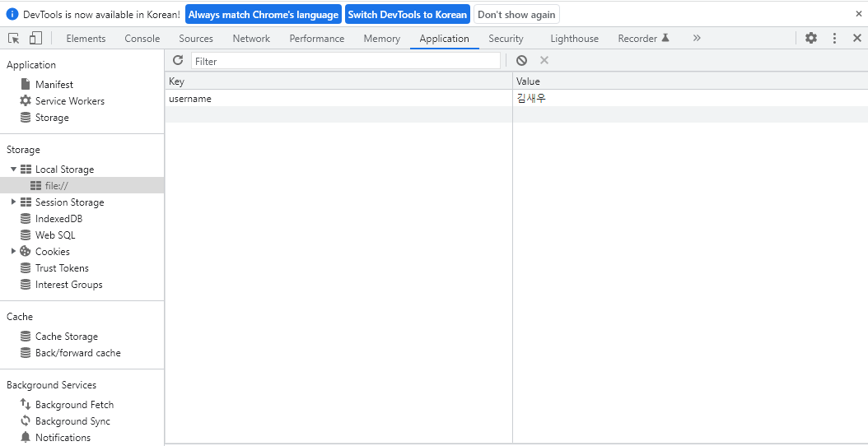The width and height of the screenshot is (868, 446).
Task: Click the clear all storage icon
Action: (x=521, y=61)
